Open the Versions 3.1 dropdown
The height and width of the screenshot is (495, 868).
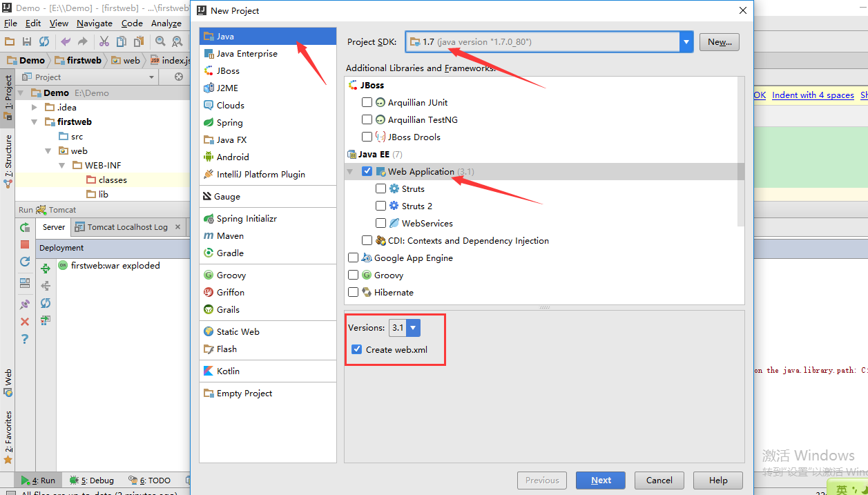[x=413, y=328]
